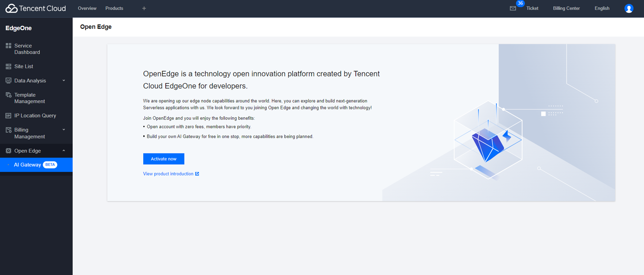Click the plus icon in top navigation
The height and width of the screenshot is (275, 644).
coord(144,8)
